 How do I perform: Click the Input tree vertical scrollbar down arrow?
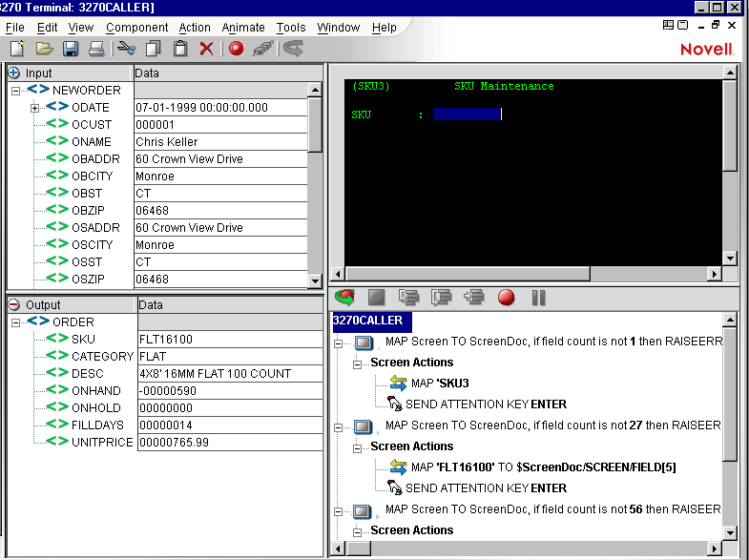(x=315, y=280)
